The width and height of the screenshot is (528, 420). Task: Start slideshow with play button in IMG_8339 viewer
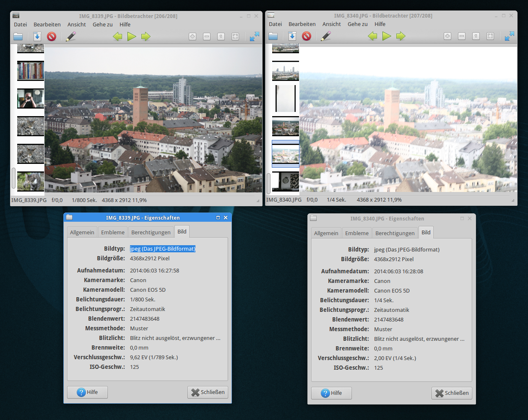[132, 36]
